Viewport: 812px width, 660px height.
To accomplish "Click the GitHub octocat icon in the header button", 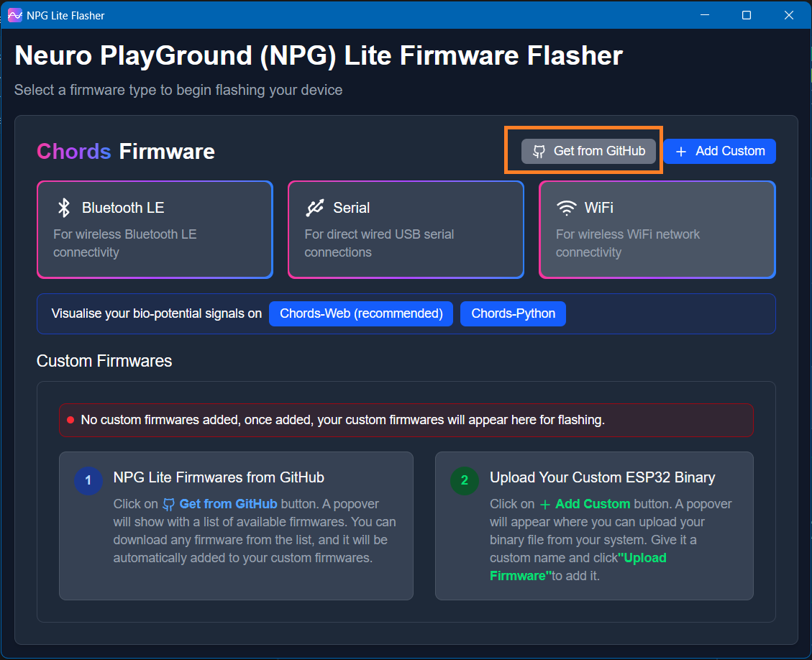I will [539, 152].
